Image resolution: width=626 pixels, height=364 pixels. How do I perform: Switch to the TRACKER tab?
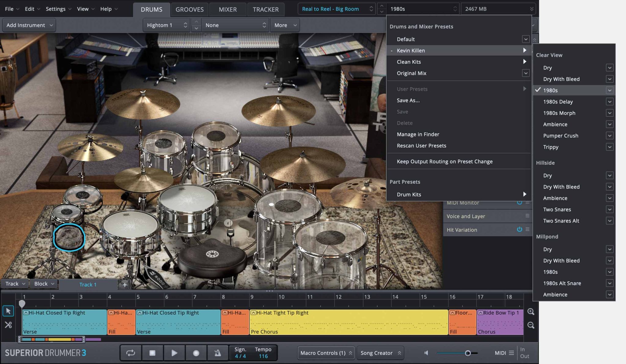tap(266, 9)
